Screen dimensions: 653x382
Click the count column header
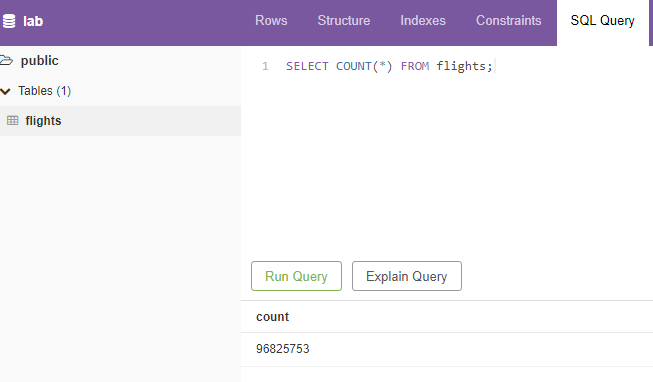pyautogui.click(x=272, y=317)
